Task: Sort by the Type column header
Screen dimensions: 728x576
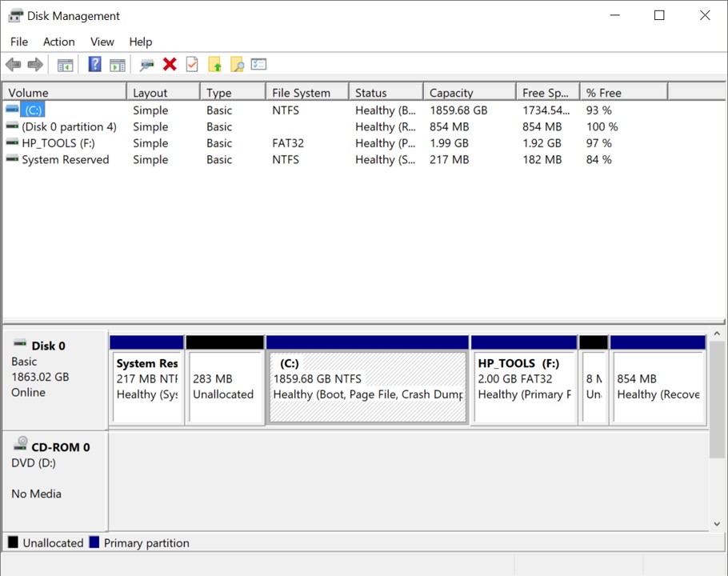Action: (233, 92)
